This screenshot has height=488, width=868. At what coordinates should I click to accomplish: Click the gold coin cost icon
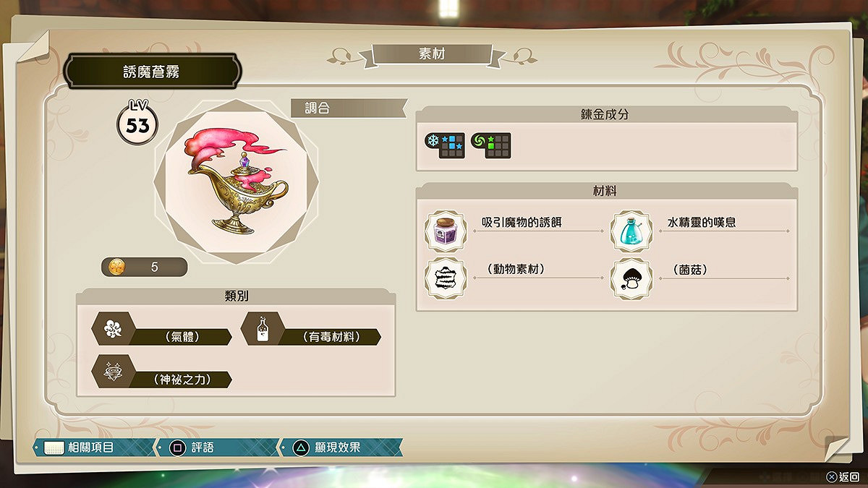coord(116,267)
